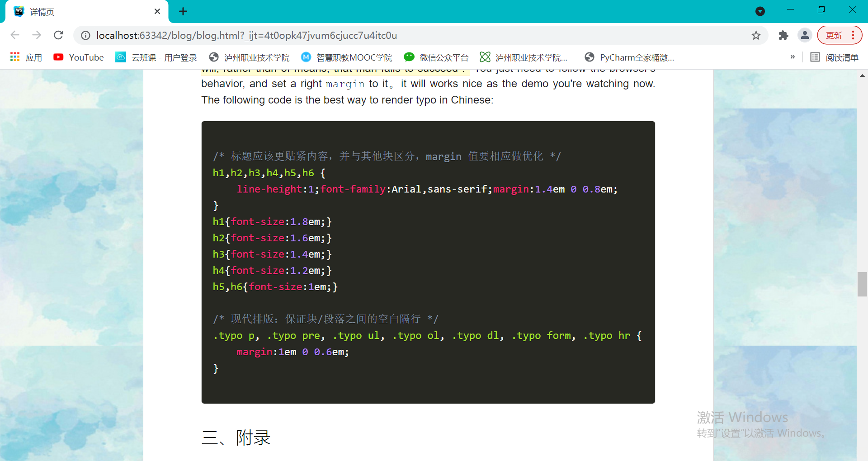Image resolution: width=868 pixels, height=461 pixels.
Task: Open the three-dot Chrome menu
Action: [854, 35]
